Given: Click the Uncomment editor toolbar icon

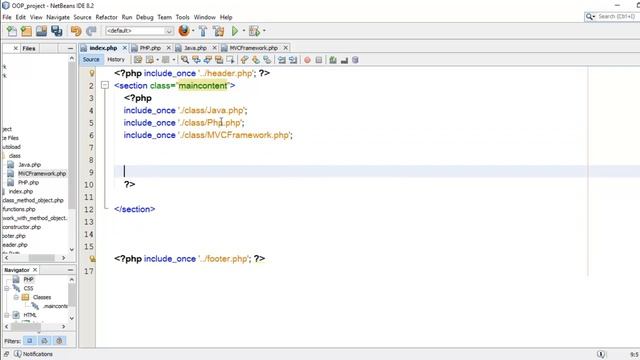Looking at the screenshot, I should [x=344, y=60].
